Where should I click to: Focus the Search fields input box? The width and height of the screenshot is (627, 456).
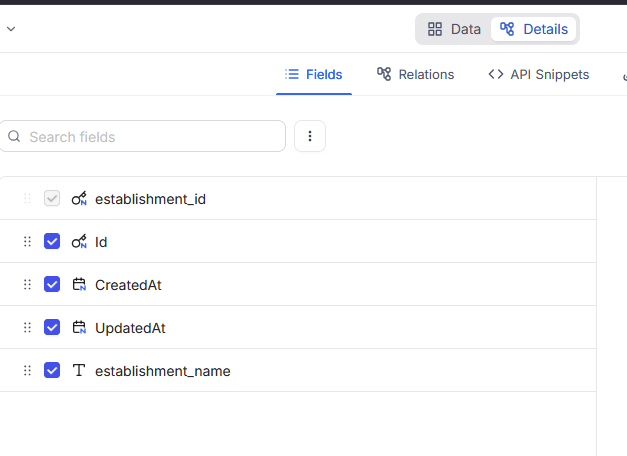pos(150,137)
